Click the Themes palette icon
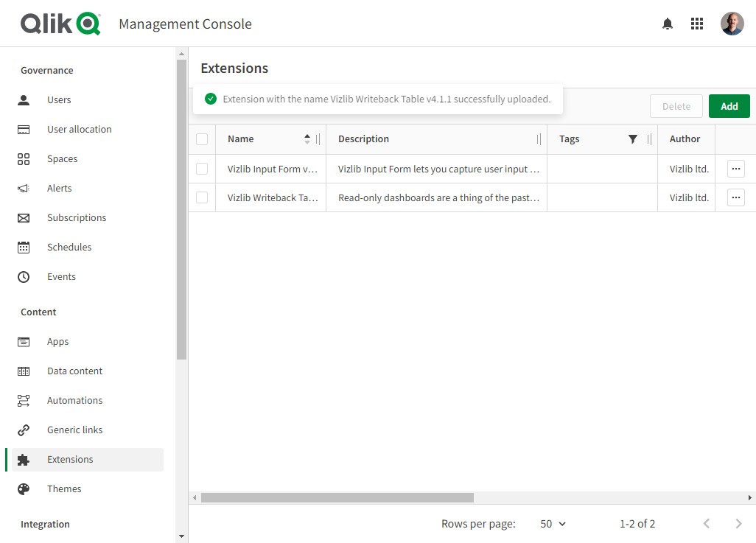Image resolution: width=756 pixels, height=543 pixels. (24, 489)
